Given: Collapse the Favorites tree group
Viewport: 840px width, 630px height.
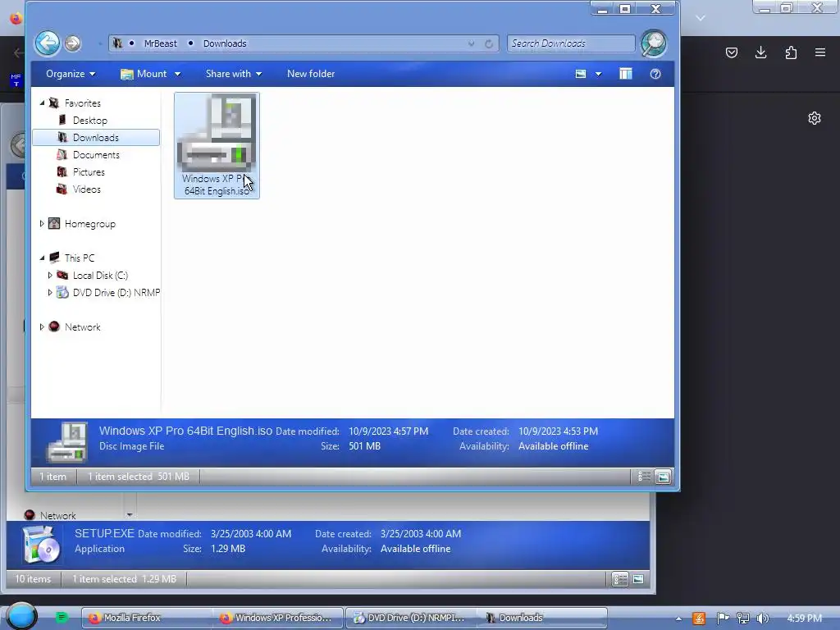Looking at the screenshot, I should 43,103.
